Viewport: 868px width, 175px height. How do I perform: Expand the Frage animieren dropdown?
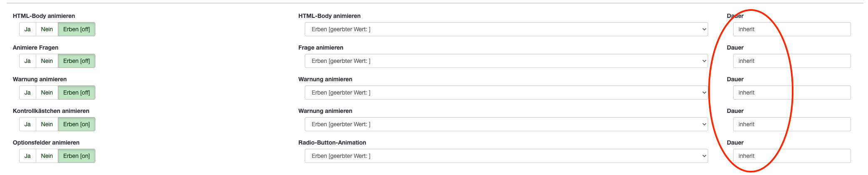click(506, 61)
